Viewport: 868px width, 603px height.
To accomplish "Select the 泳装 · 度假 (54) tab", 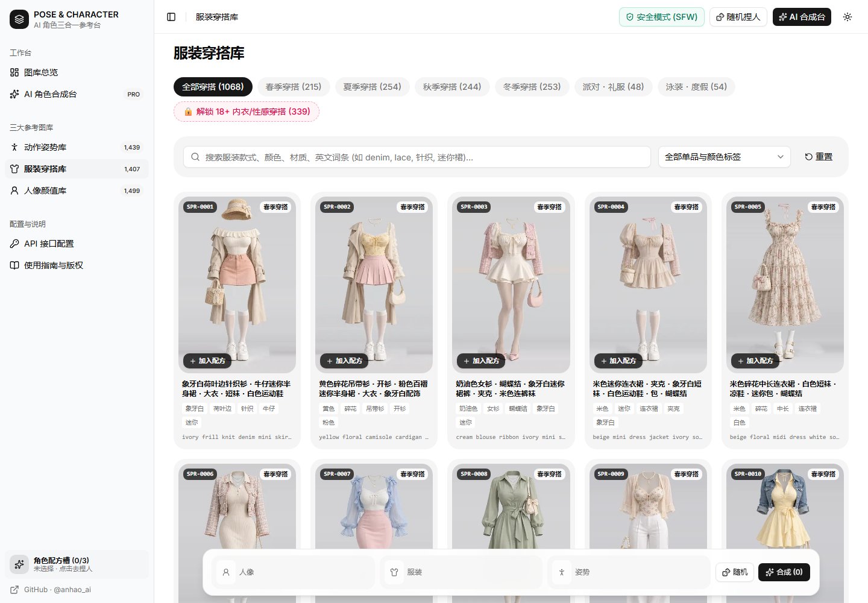I will tap(696, 87).
